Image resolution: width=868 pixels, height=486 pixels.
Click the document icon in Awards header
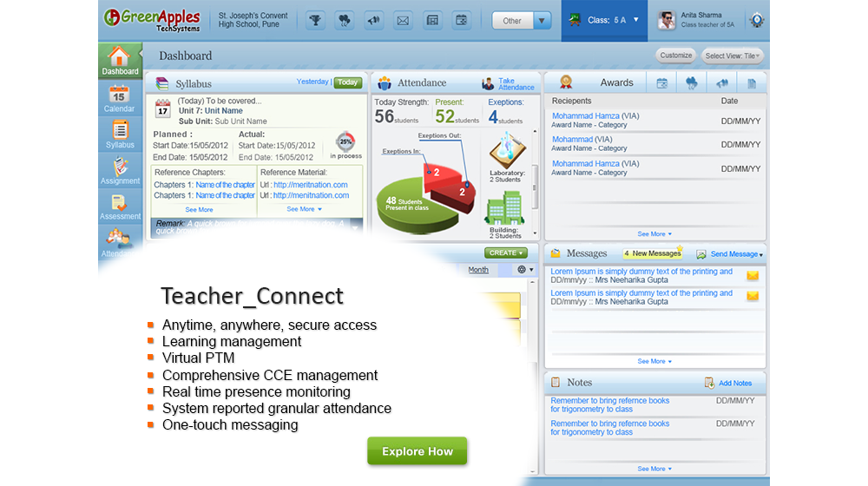(752, 83)
